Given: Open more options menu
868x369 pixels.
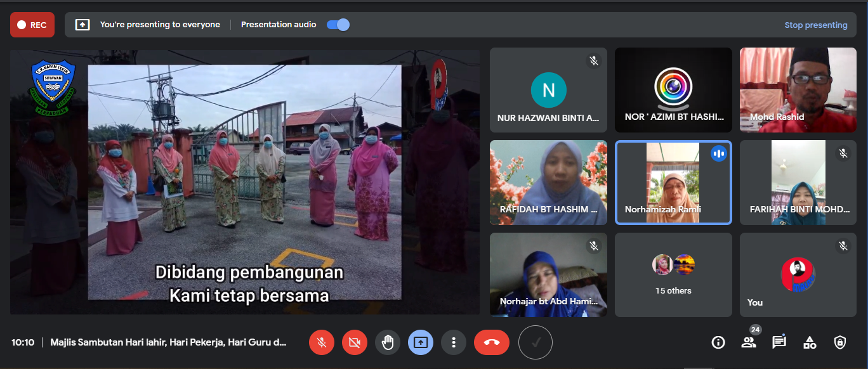Looking at the screenshot, I should 454,342.
